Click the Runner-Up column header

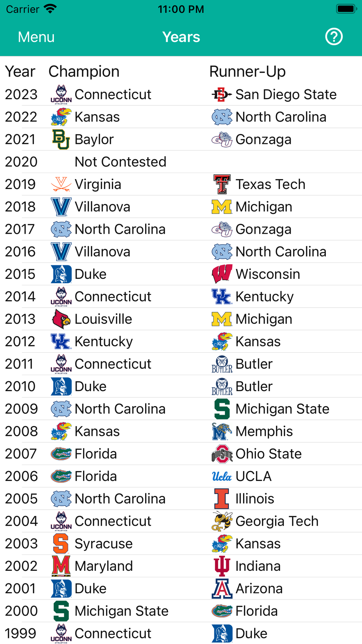[x=247, y=71]
